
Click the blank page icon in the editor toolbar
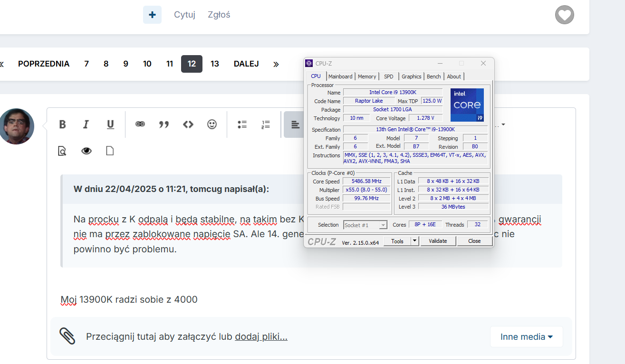(x=110, y=151)
